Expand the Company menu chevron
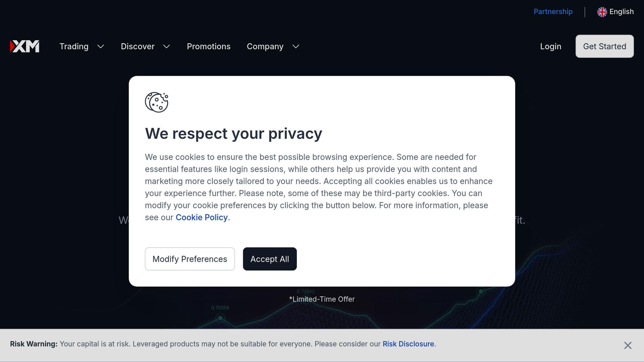 point(296,47)
